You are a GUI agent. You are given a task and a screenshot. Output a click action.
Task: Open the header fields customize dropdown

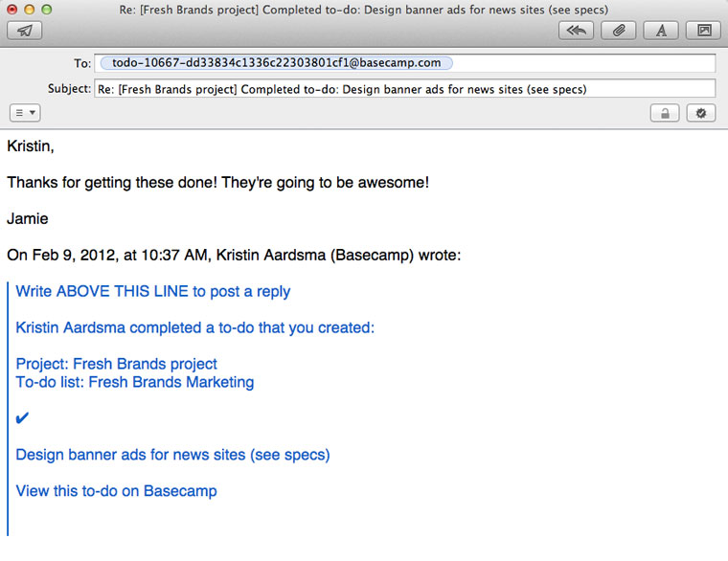coord(25,113)
